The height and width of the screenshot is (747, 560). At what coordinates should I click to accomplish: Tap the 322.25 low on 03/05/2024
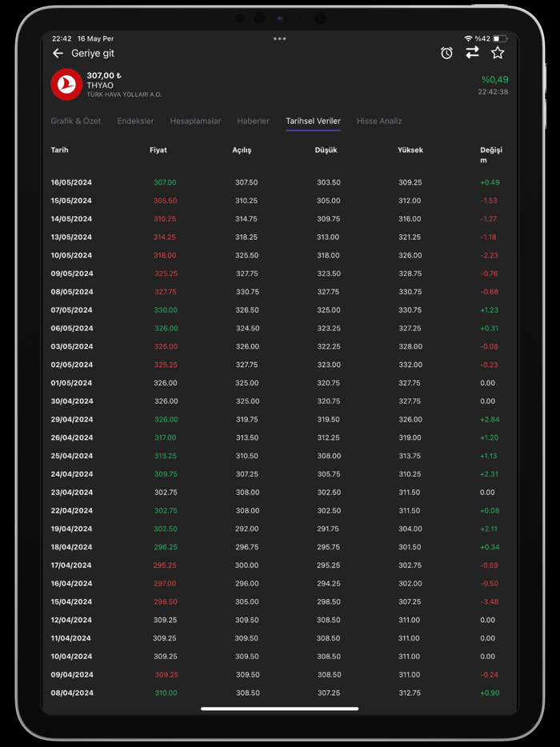329,346
